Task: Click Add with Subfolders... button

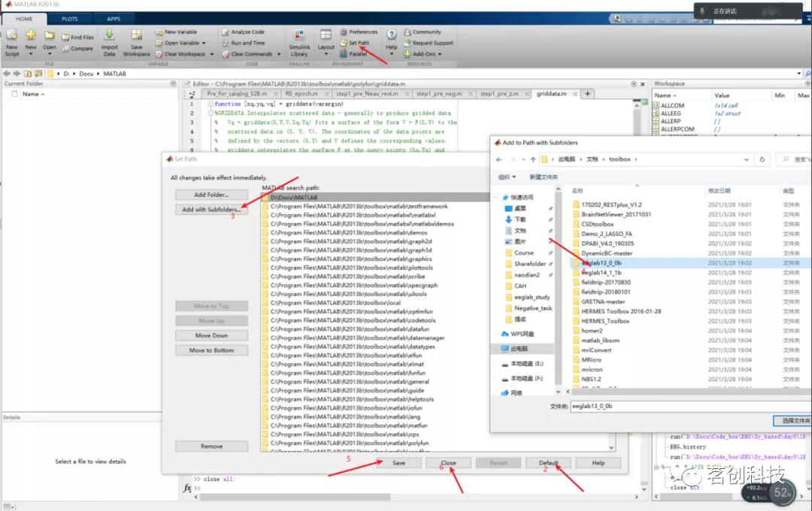Action: (x=211, y=209)
